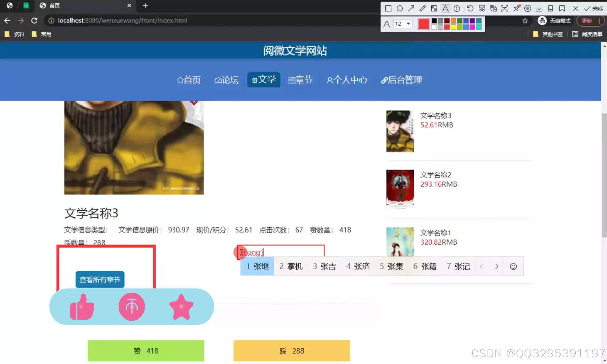Select the numbered step marker tool
This screenshot has width=607, height=364.
[x=457, y=8]
